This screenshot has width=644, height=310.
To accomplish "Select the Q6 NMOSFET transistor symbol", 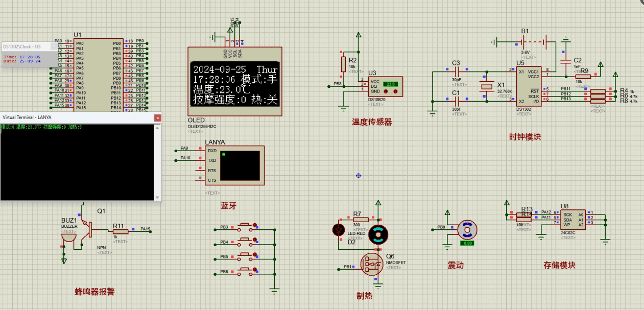I will pos(372,264).
